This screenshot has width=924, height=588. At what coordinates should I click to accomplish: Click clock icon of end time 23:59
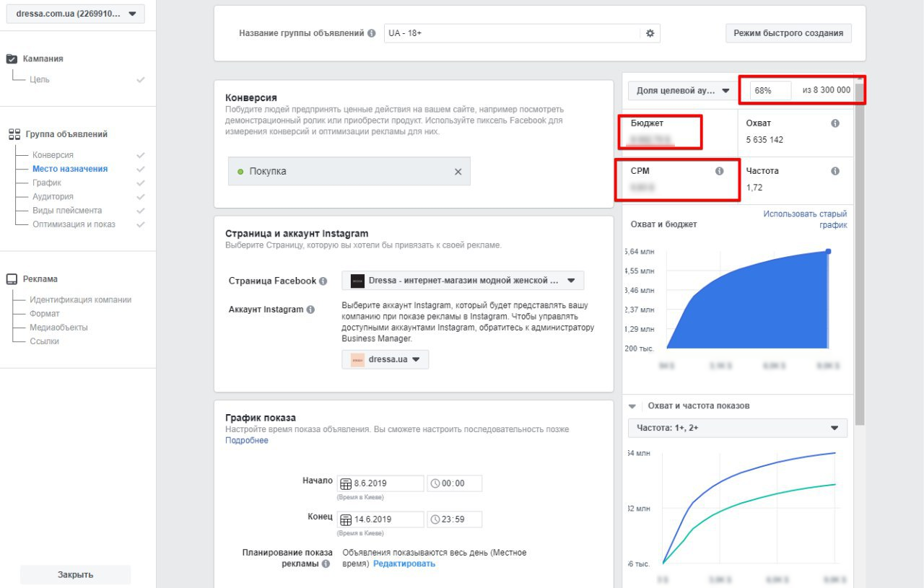435,519
